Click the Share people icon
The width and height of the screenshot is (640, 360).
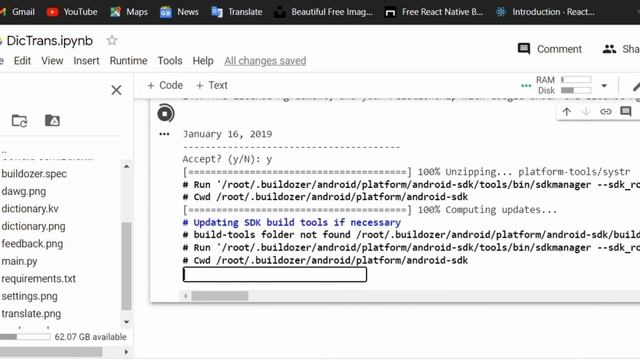(x=609, y=49)
